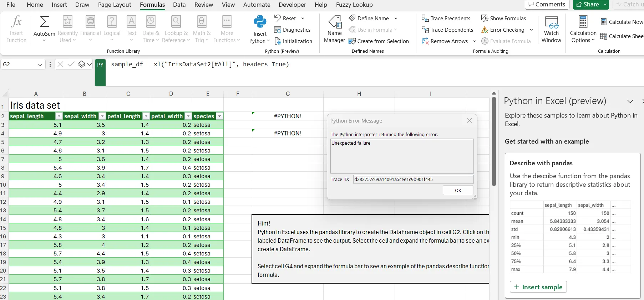Close the Python Error Message dialog
644x300 pixels.
[x=470, y=120]
